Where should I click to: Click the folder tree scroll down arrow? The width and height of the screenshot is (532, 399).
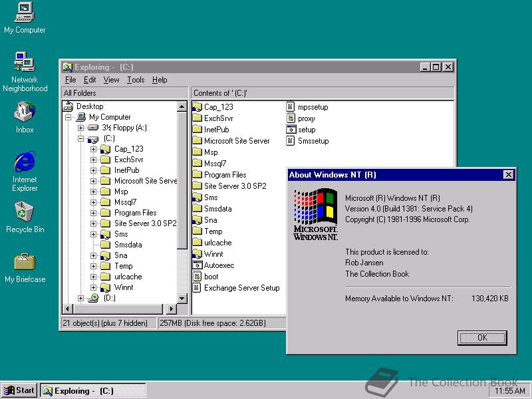point(182,299)
